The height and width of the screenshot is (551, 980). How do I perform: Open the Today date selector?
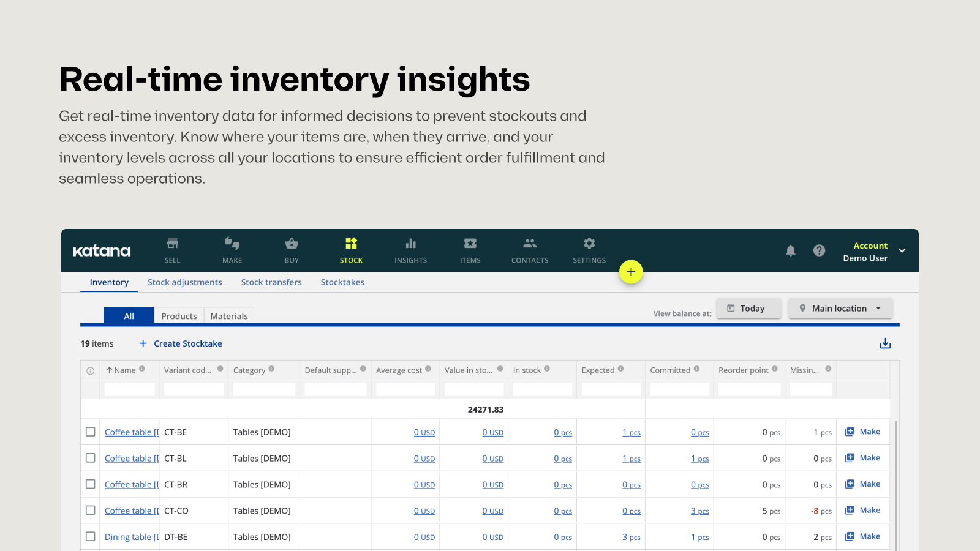point(748,308)
